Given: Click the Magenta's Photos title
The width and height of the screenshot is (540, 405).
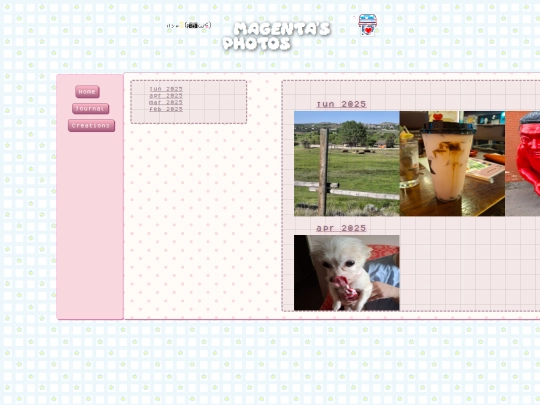Looking at the screenshot, I should (x=277, y=36).
